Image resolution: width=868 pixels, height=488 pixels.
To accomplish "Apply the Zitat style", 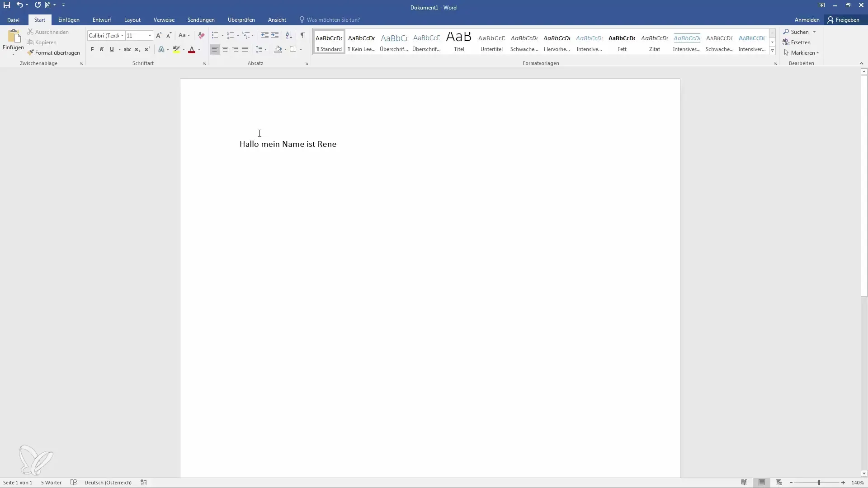I will (654, 42).
